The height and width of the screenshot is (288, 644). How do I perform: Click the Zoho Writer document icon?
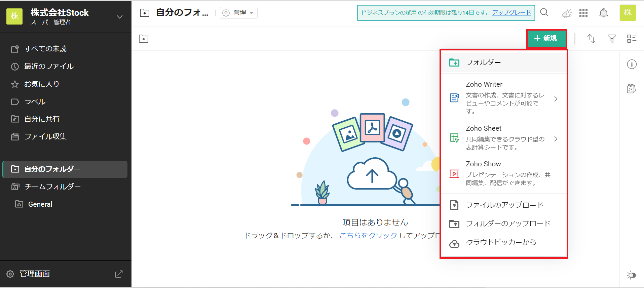[x=454, y=98]
